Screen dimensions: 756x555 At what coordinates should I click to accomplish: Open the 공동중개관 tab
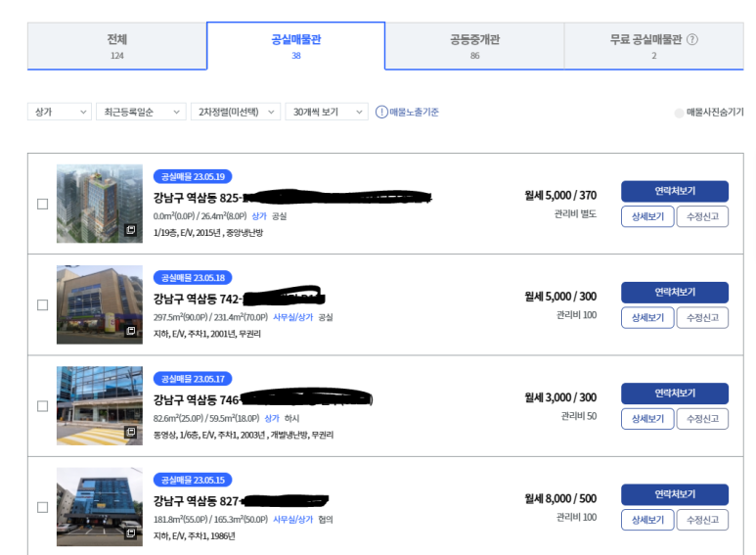(474, 46)
